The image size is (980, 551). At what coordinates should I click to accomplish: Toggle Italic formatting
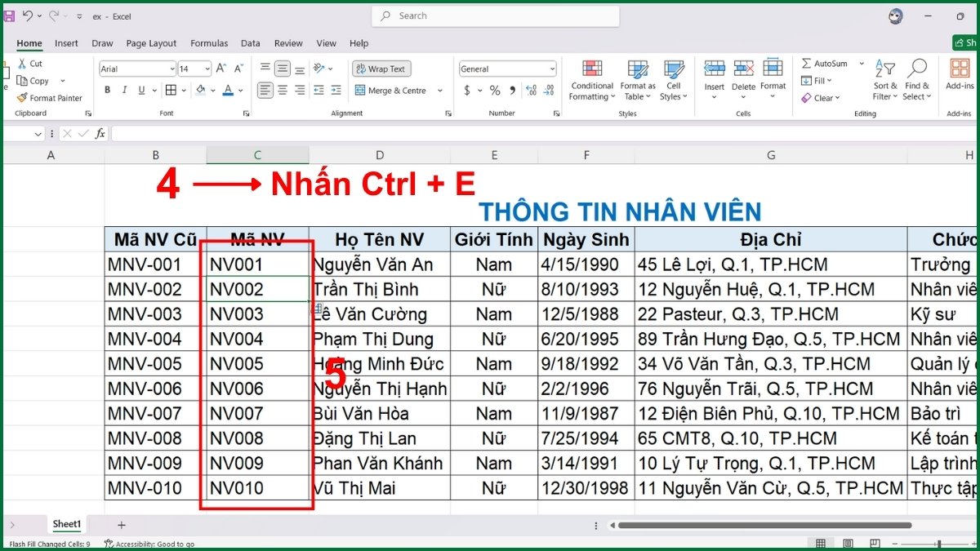click(x=123, y=91)
